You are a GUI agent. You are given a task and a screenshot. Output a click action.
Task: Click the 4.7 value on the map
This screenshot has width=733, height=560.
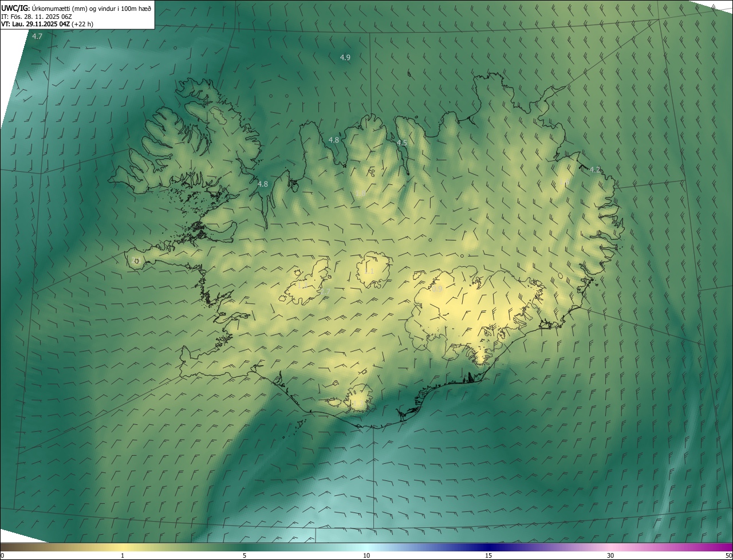click(x=37, y=36)
